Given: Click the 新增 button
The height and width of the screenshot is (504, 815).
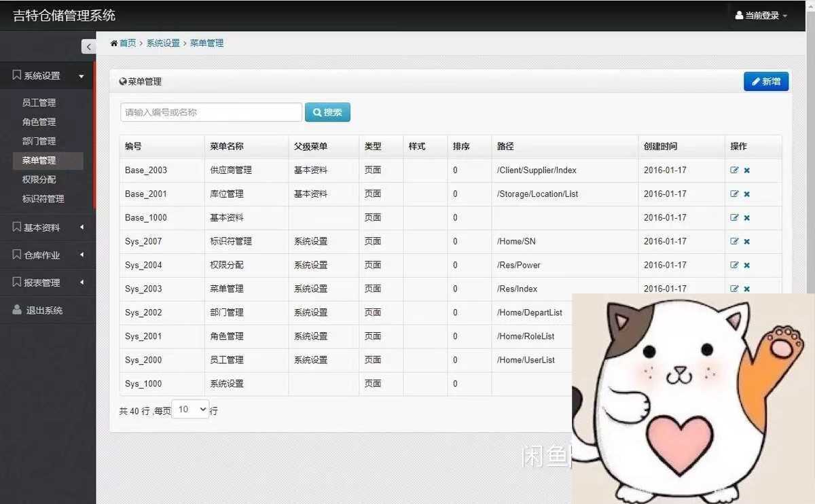Looking at the screenshot, I should tap(766, 82).
